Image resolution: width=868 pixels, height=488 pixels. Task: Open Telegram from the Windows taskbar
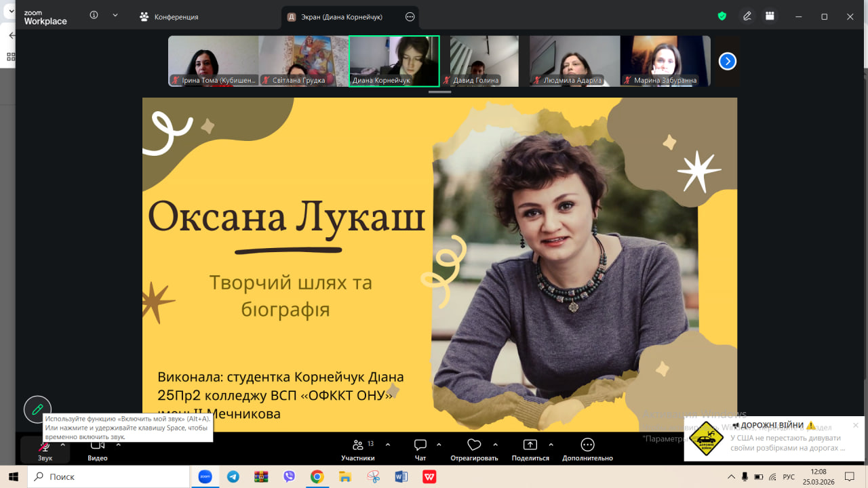pyautogui.click(x=233, y=476)
